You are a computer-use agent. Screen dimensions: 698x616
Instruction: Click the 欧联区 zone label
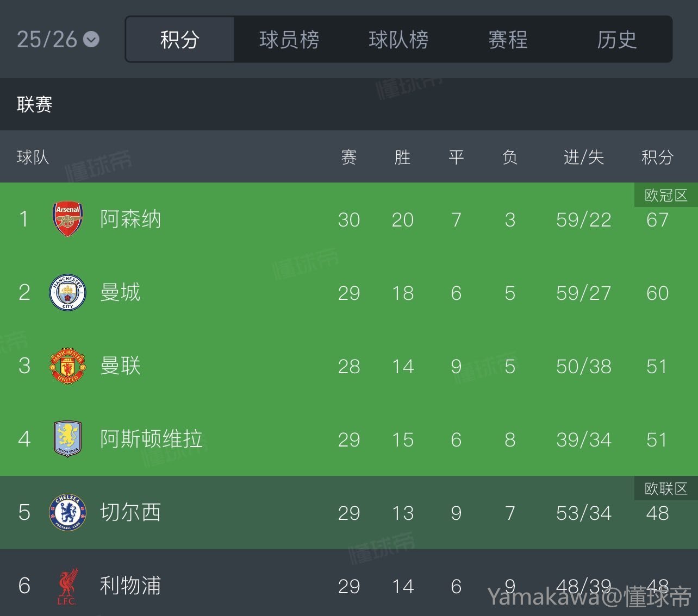(666, 488)
